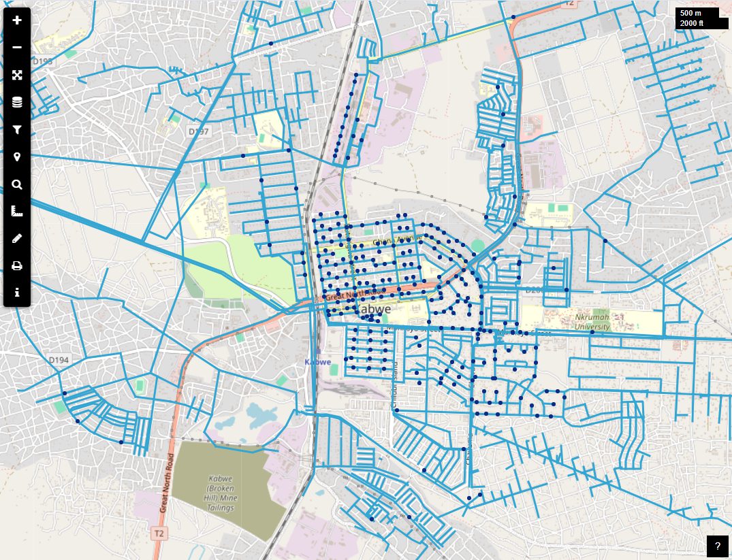Zoom out with the minus icon

pyautogui.click(x=17, y=47)
